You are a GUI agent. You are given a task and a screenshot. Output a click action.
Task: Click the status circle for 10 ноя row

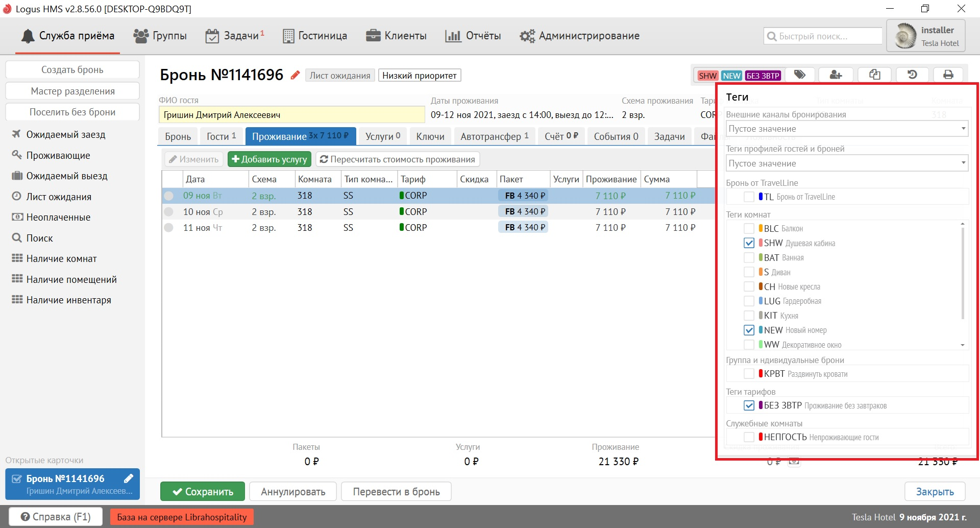coord(169,212)
